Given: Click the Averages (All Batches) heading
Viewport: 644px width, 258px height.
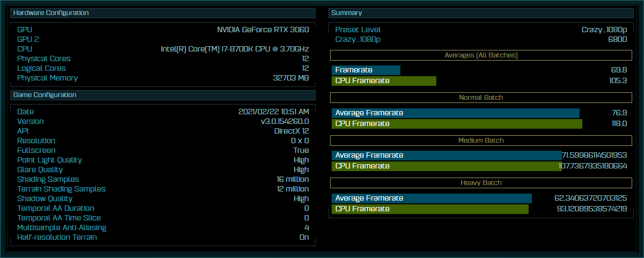Looking at the screenshot, I should 481,55.
